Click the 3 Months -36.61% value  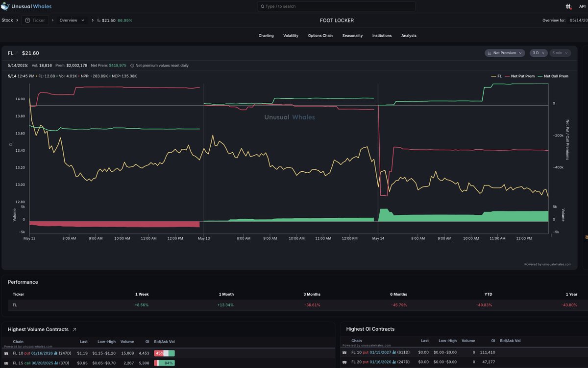[312, 305]
